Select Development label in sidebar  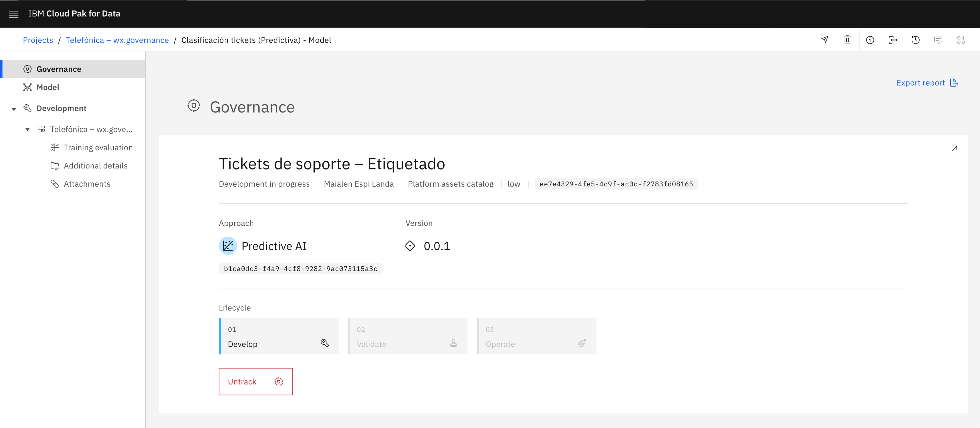61,108
